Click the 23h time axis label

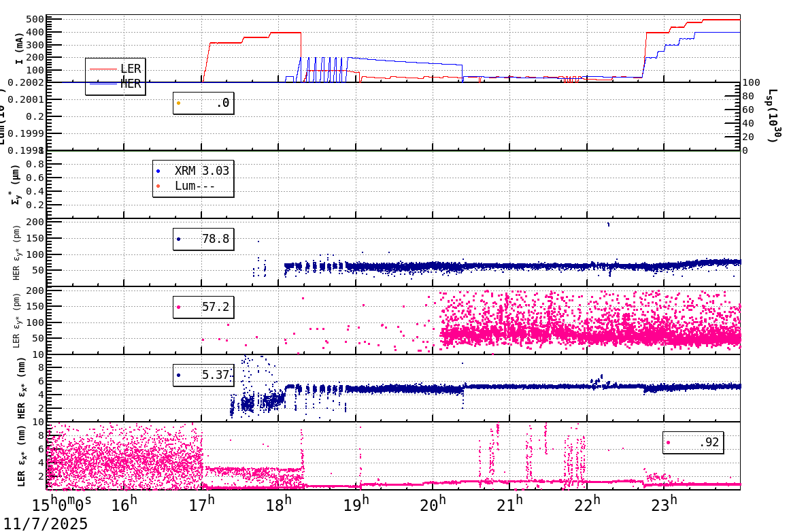coord(664,504)
